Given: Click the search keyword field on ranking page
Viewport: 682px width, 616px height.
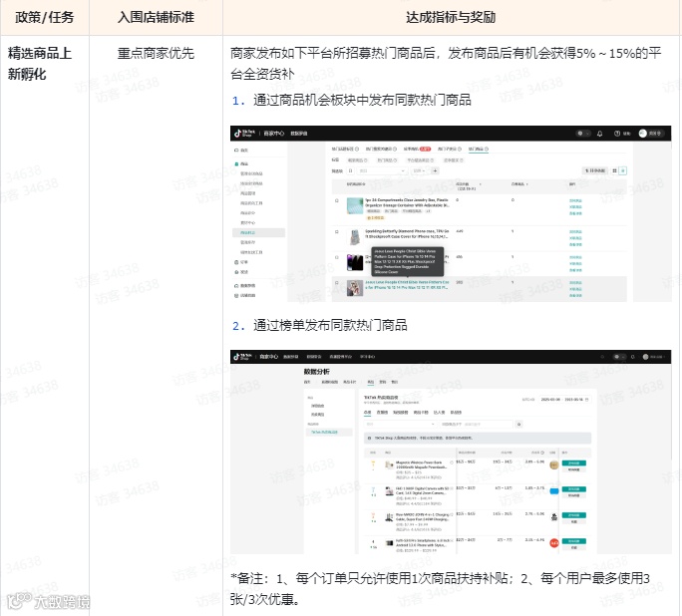Looking at the screenshot, I should coord(477,424).
